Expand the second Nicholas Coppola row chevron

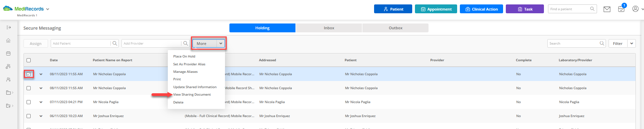(x=41, y=88)
